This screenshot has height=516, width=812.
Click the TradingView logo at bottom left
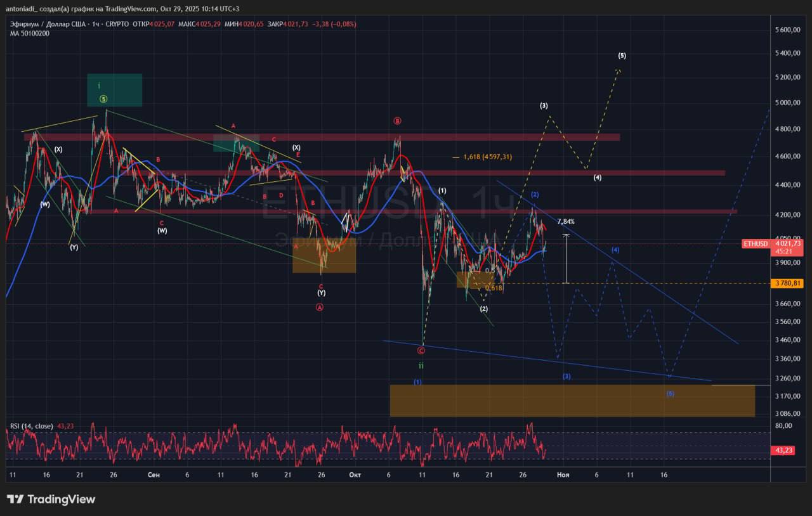(51, 500)
